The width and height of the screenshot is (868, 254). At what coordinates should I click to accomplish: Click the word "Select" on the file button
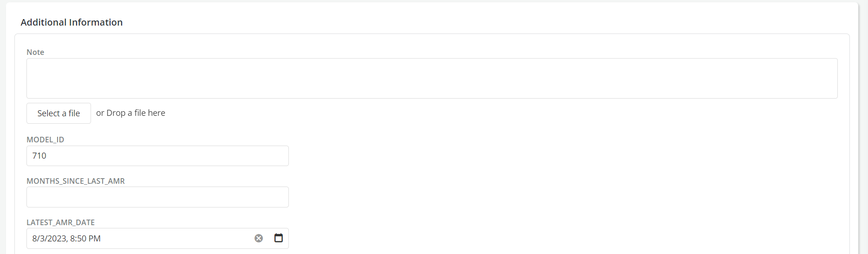pos(48,114)
